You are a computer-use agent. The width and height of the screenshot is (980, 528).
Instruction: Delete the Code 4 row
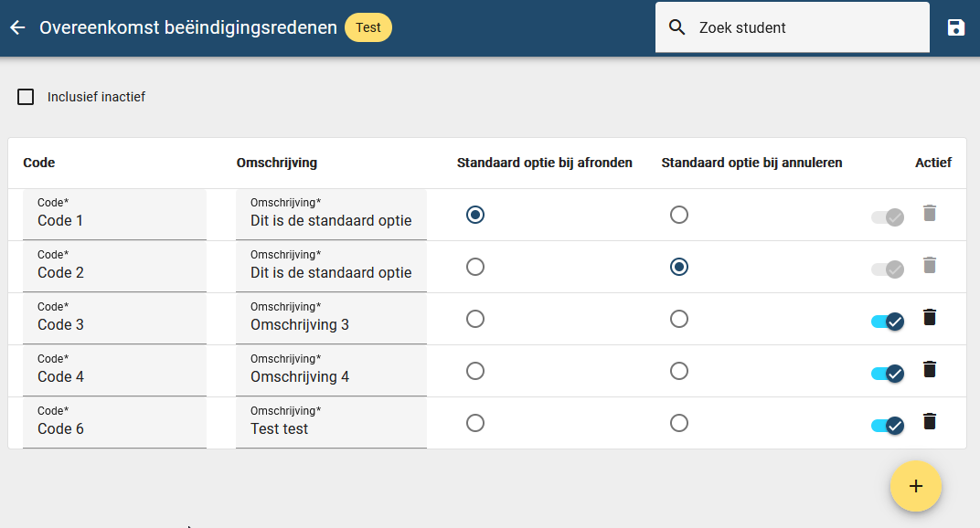pos(930,369)
